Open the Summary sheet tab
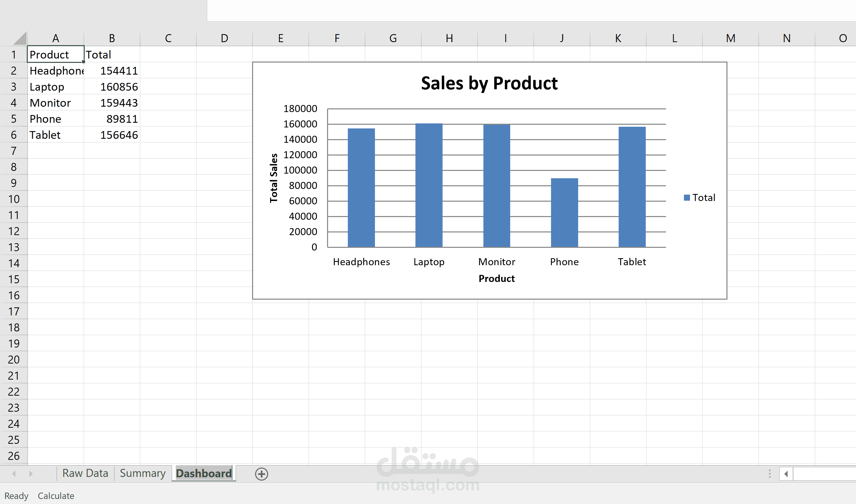Screen dimensions: 856x504 142,474
